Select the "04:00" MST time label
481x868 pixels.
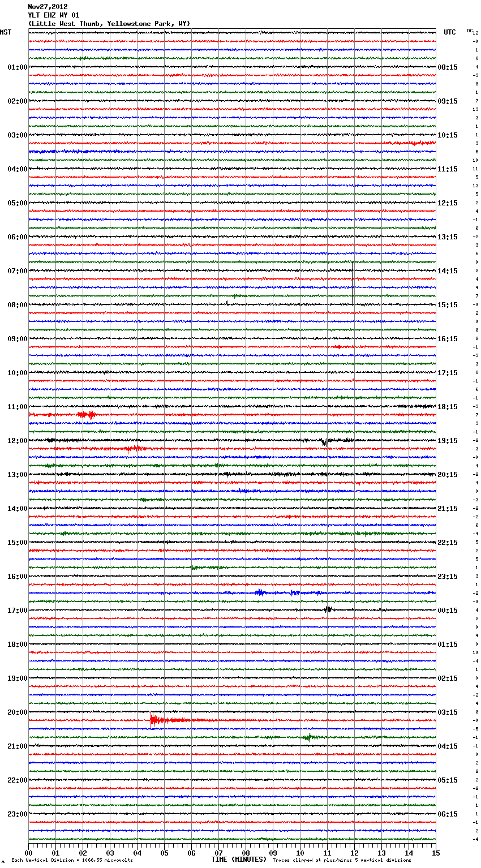[x=18, y=169]
